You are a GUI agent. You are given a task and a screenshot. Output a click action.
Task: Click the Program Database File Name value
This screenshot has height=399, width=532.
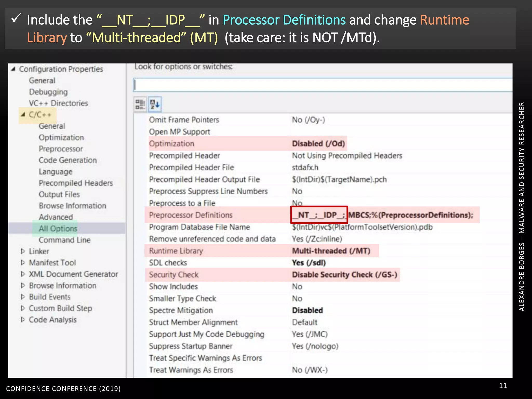click(362, 227)
